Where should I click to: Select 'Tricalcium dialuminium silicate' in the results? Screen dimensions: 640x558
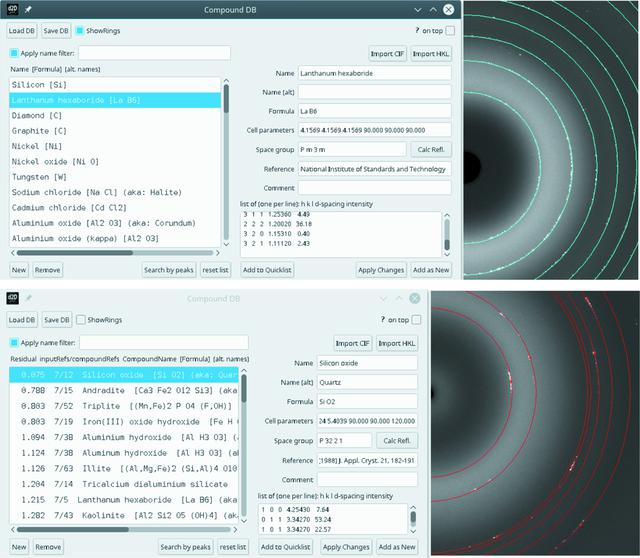124,484
